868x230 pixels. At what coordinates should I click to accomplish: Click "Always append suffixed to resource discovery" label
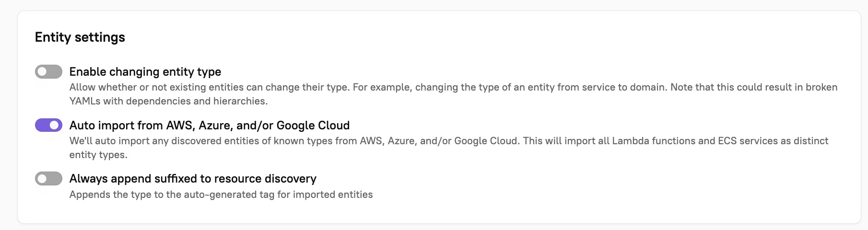click(x=193, y=179)
